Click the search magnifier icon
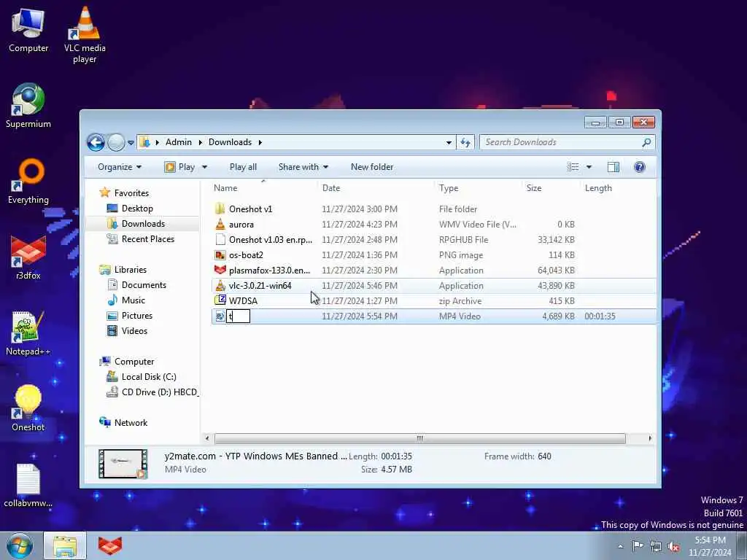The width and height of the screenshot is (747, 560). pyautogui.click(x=646, y=142)
